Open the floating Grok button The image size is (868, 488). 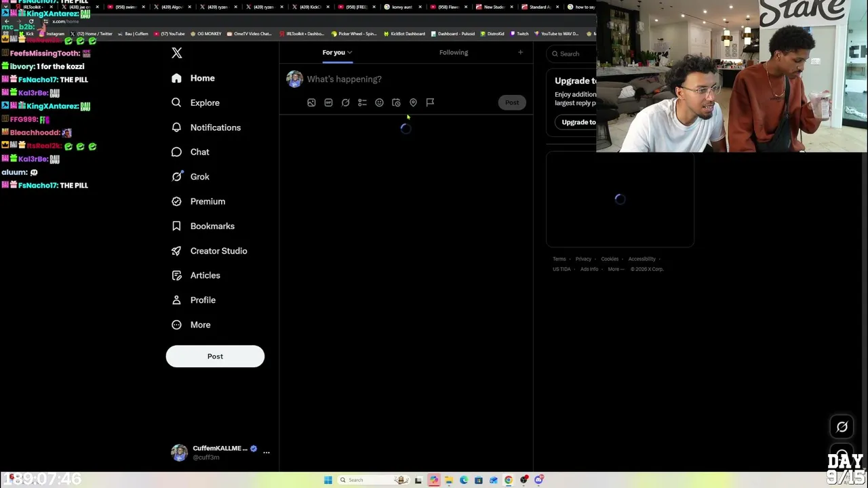click(842, 427)
